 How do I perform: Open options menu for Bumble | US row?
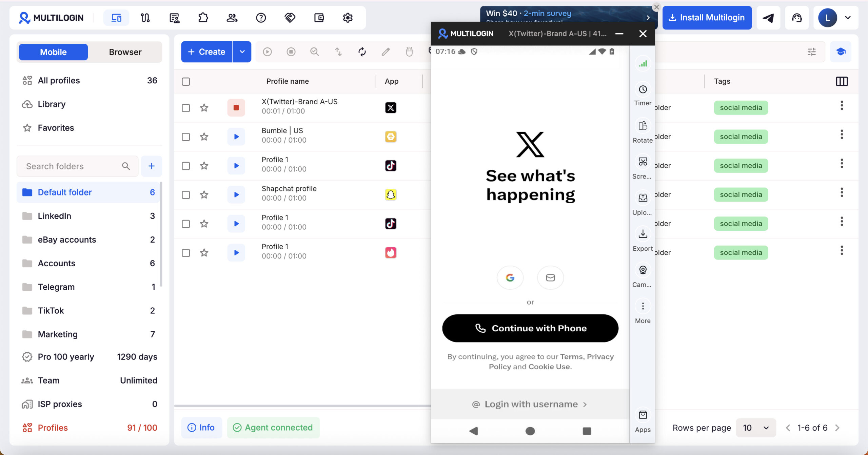(x=842, y=135)
